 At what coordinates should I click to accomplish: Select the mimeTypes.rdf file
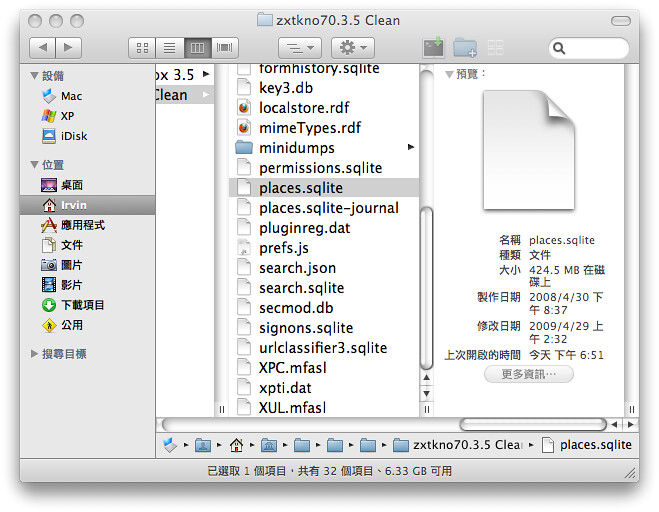click(324, 128)
